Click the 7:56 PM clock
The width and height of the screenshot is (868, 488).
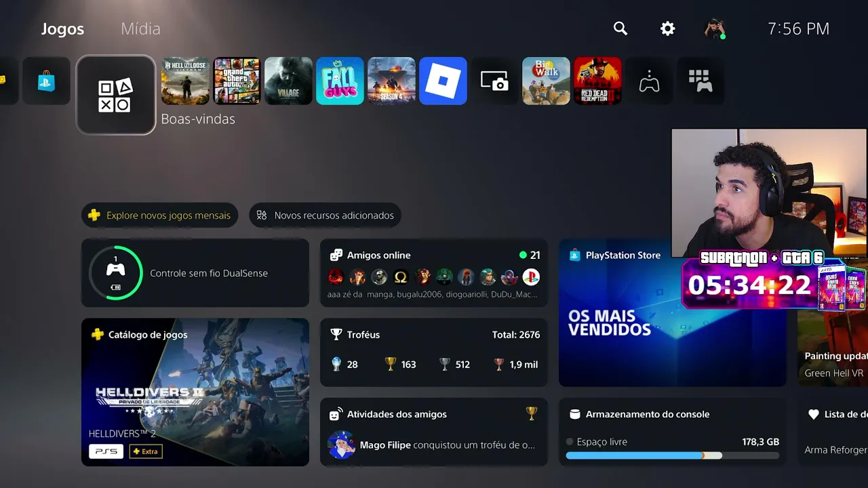798,28
